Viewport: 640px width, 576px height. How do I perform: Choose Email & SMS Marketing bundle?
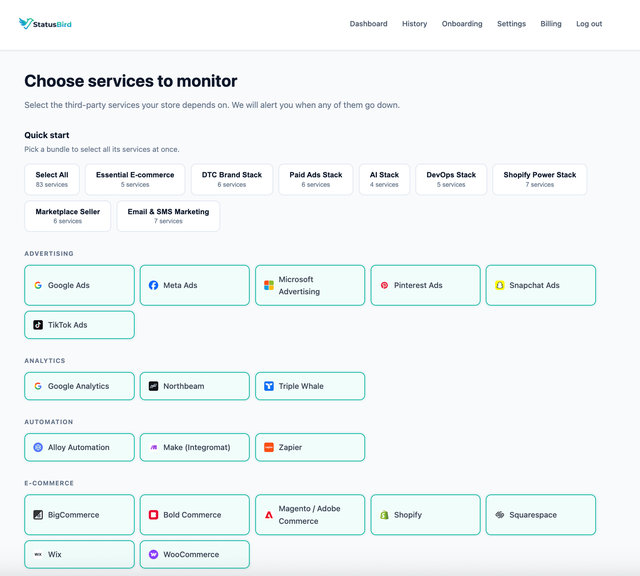[x=168, y=216]
